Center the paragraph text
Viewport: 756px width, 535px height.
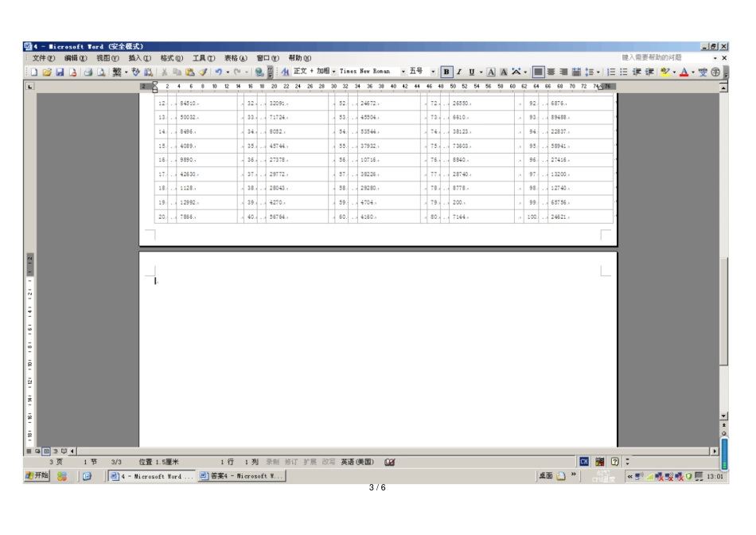click(551, 72)
